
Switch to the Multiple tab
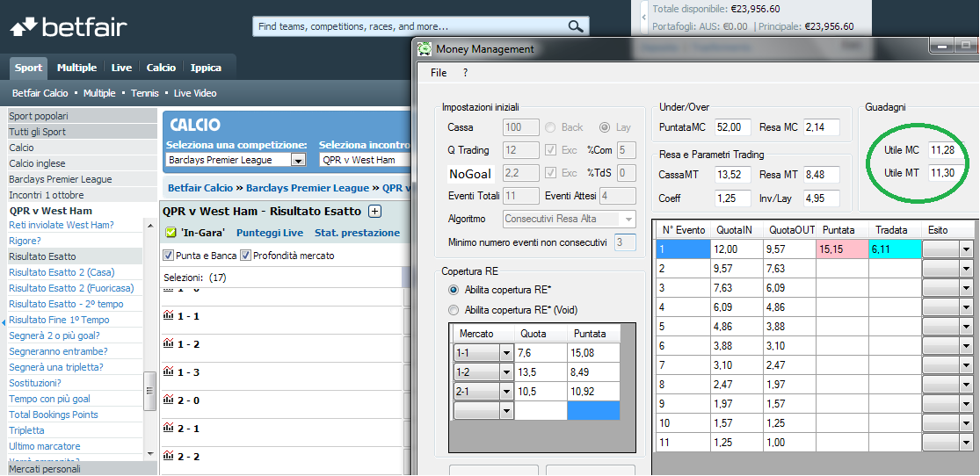[x=76, y=68]
